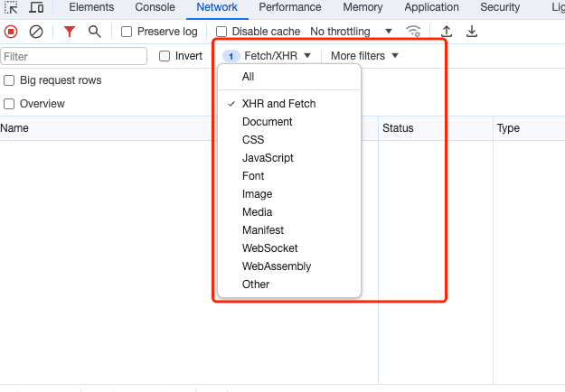Clear the network log

pyautogui.click(x=36, y=32)
